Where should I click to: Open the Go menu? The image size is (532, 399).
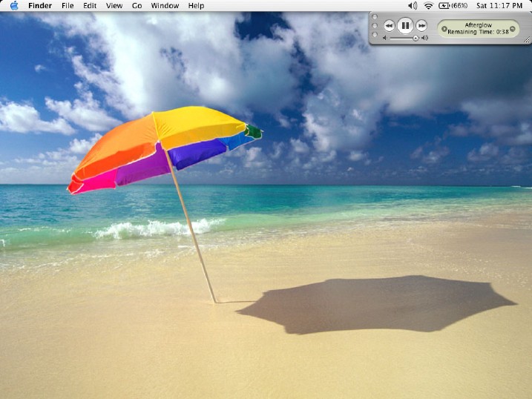pos(137,6)
